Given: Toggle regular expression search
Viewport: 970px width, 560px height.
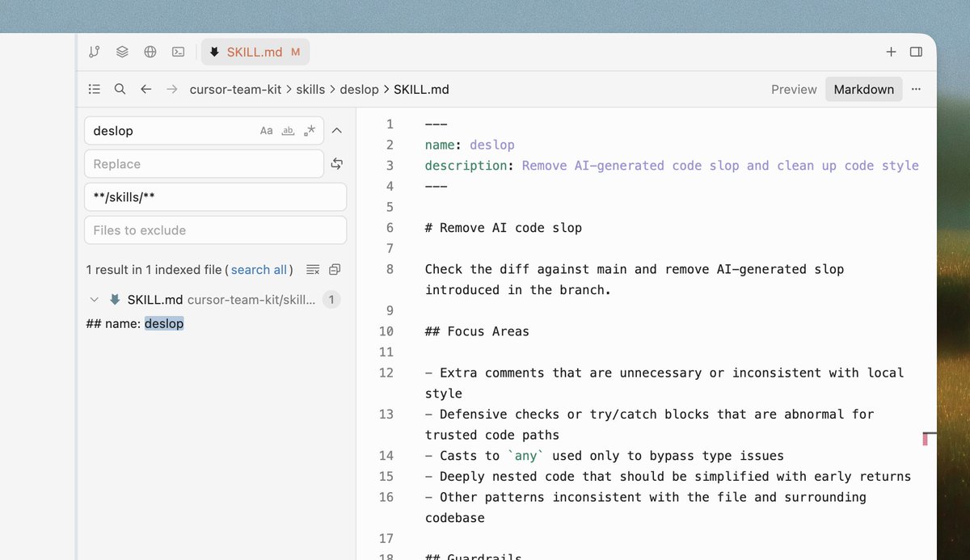Looking at the screenshot, I should (x=309, y=130).
